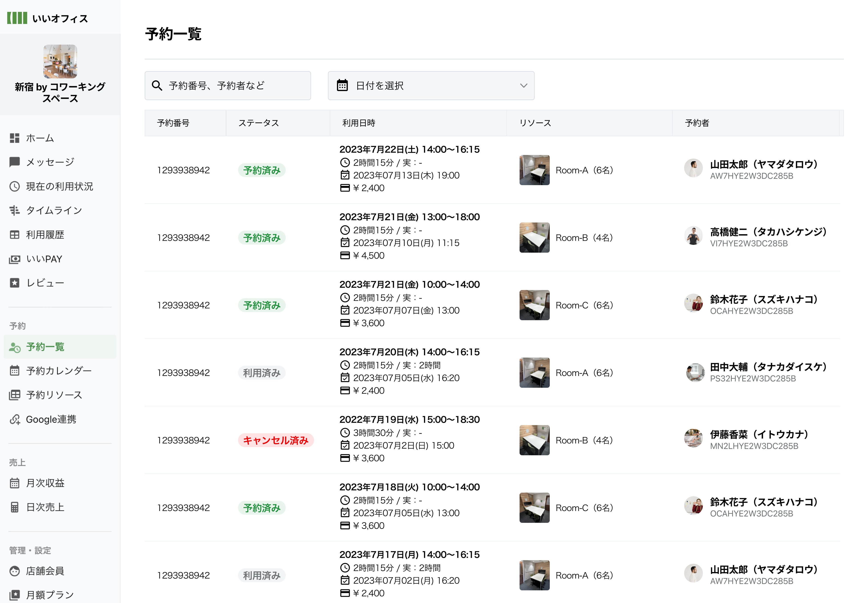Image resolution: width=868 pixels, height=603 pixels.
Task: Click the Google連携 link icon
Action: tap(14, 419)
